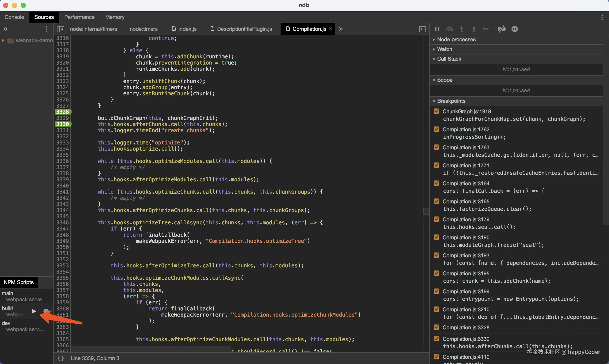Show more open file tabs chevron

coord(341,29)
